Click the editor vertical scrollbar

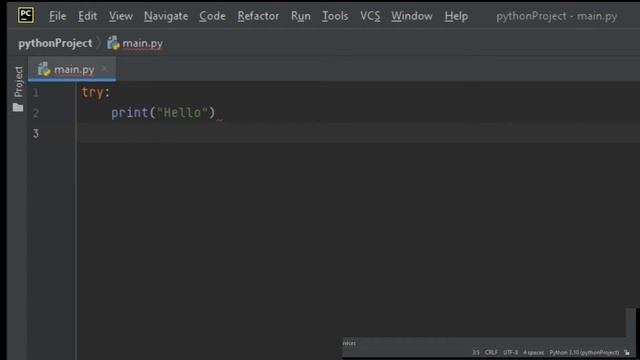pyautogui.click(x=631, y=322)
